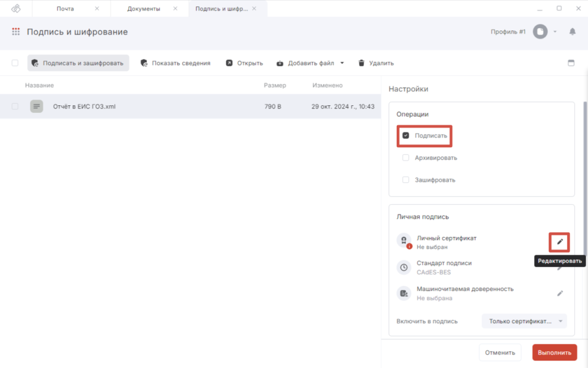Sort by the Название column header
588x368 pixels.
pos(40,85)
